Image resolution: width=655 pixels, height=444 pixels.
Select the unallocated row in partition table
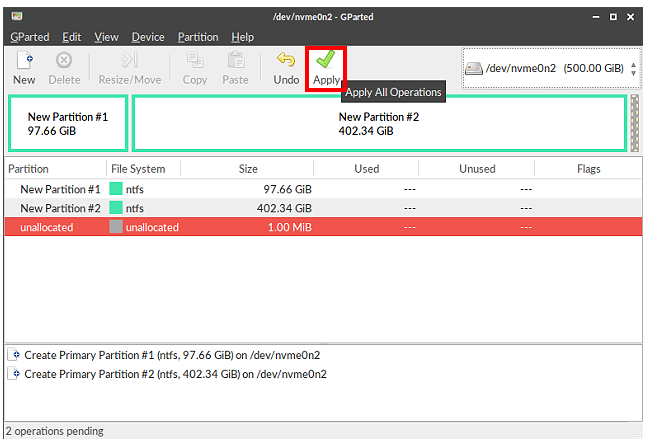click(323, 227)
